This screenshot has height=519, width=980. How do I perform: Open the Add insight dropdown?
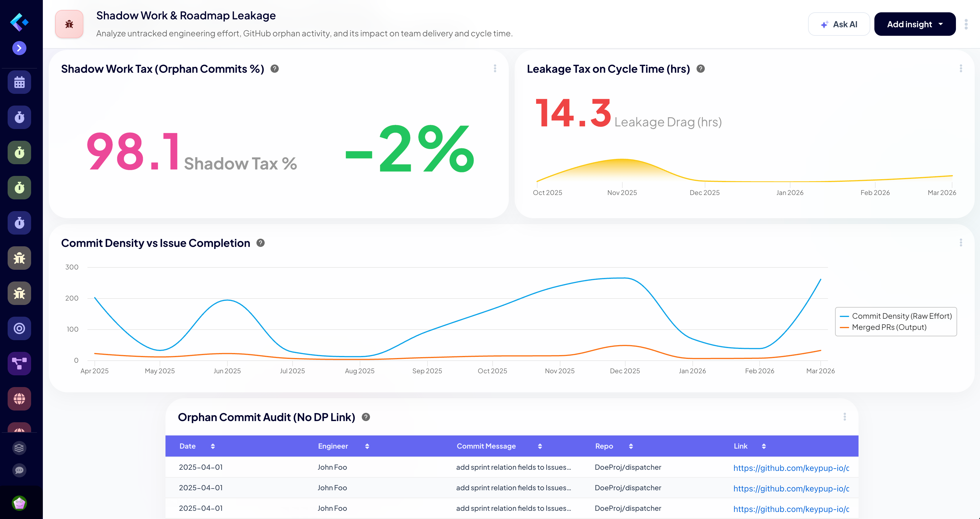[x=915, y=24]
